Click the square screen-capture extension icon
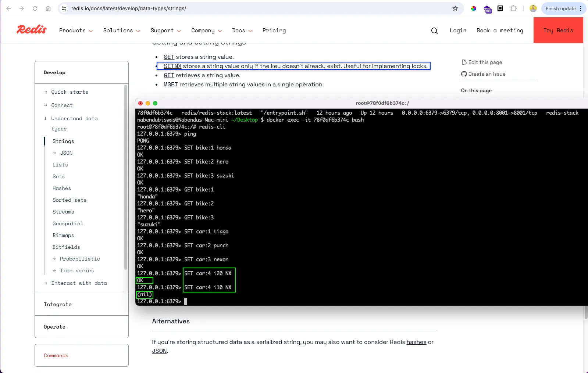Viewport: 588px width, 373px height. click(x=500, y=8)
